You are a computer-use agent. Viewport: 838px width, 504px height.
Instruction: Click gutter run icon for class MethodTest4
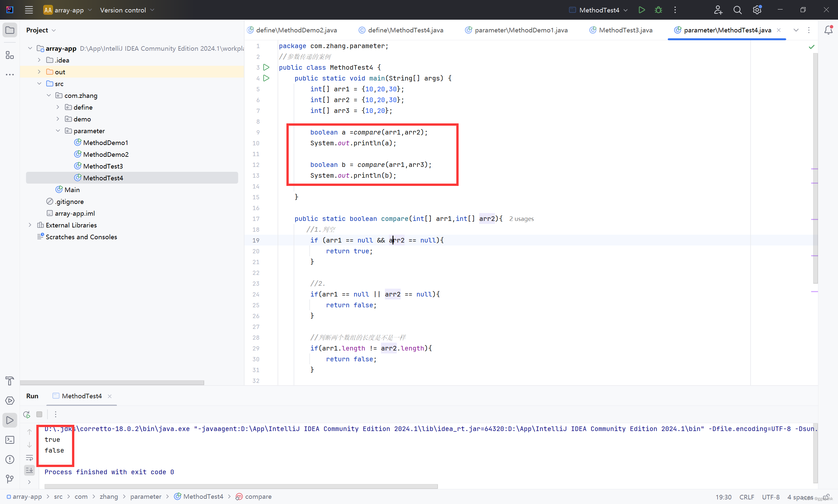pos(266,67)
